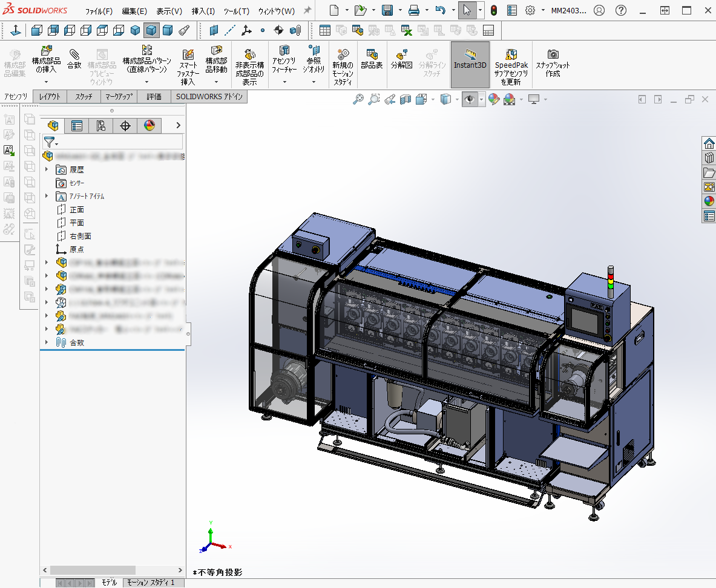The image size is (716, 588).
Task: Switch to スケッチ tab
Action: [84, 96]
